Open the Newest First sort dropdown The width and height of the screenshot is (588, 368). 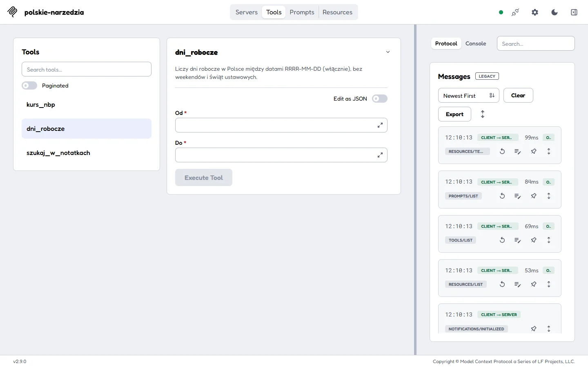coord(469,96)
